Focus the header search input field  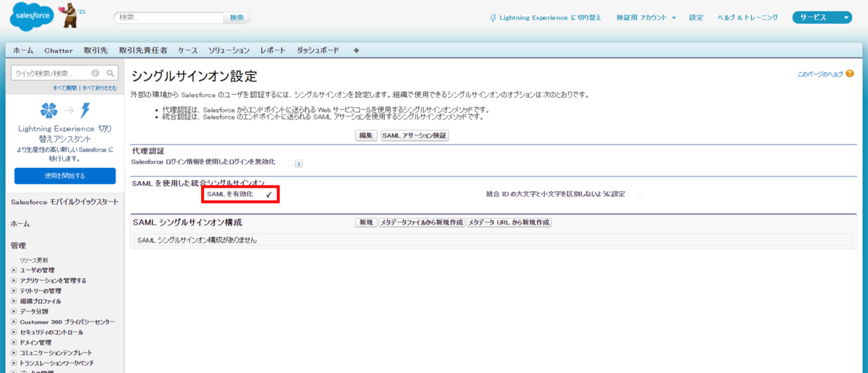point(169,17)
